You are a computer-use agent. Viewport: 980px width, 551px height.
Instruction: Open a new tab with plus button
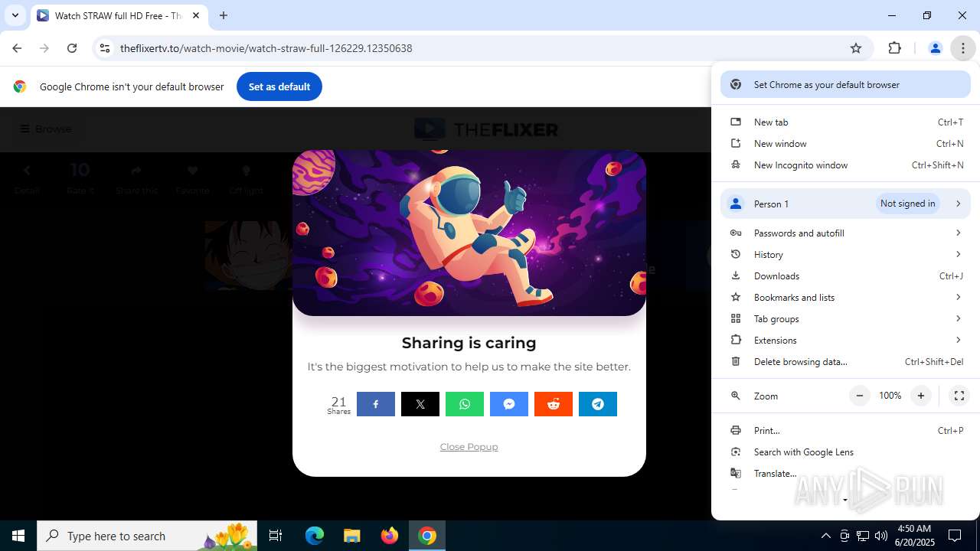tap(224, 15)
